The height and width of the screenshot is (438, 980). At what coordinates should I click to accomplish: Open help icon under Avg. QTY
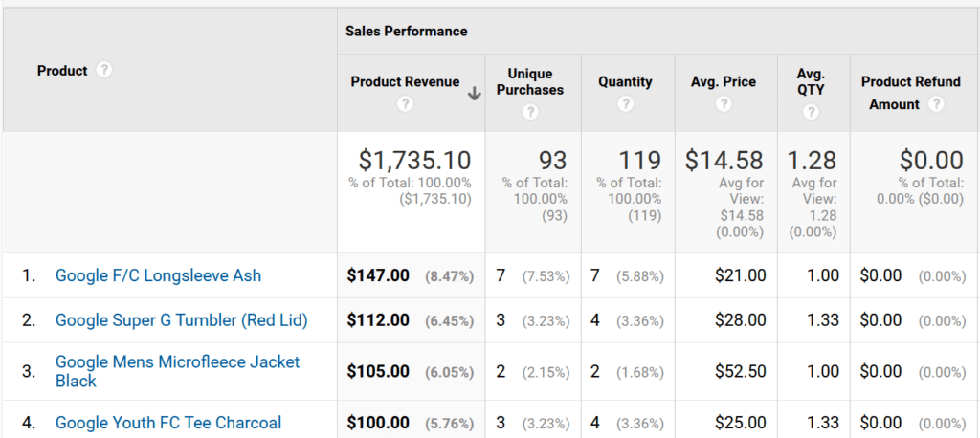pos(811,113)
